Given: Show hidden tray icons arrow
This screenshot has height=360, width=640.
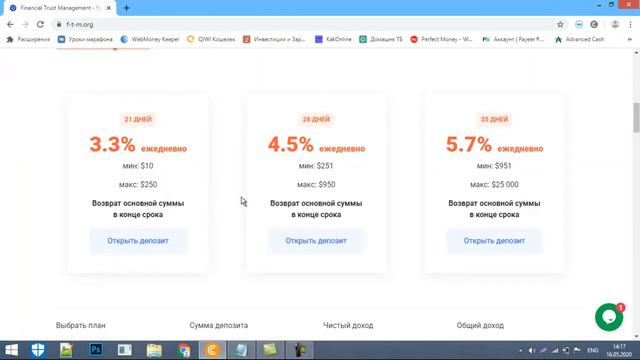Looking at the screenshot, I should (x=520, y=350).
